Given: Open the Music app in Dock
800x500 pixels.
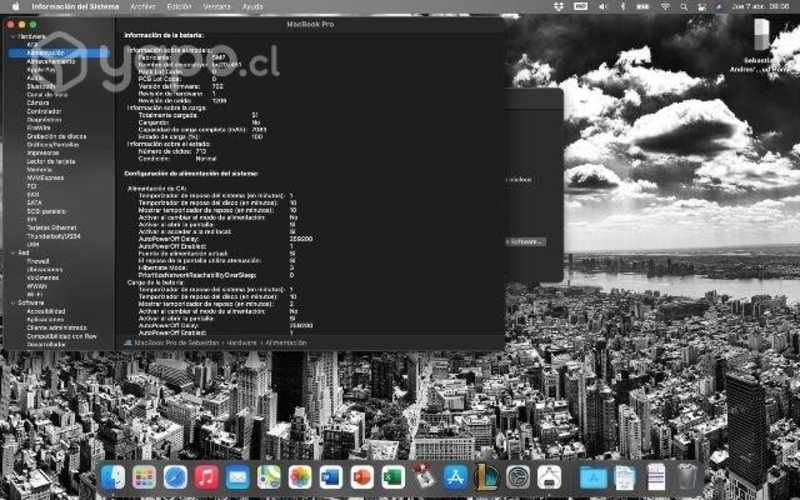Looking at the screenshot, I should click(207, 478).
